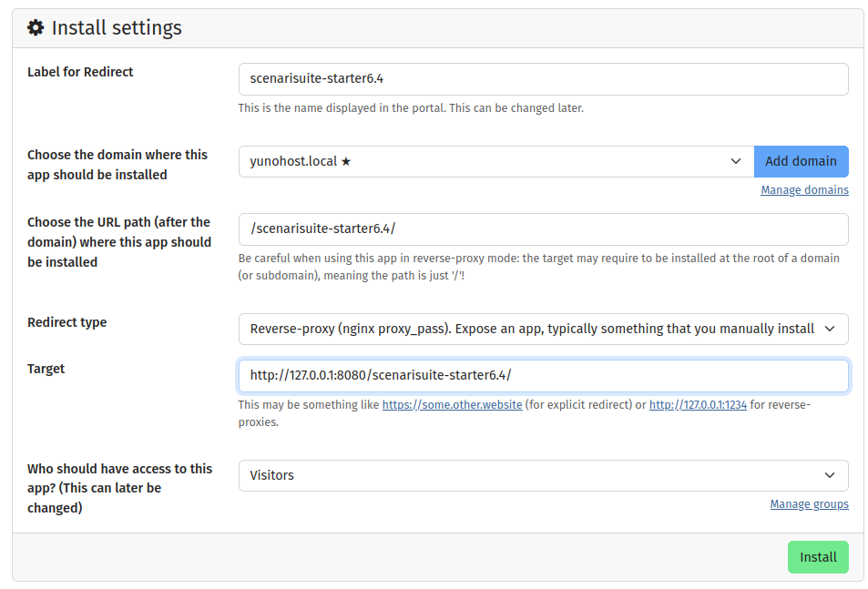This screenshot has width=868, height=589.
Task: Open the Manage groups link
Action: [x=809, y=504]
